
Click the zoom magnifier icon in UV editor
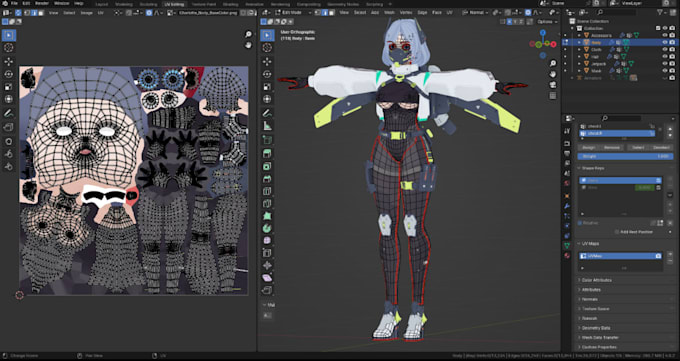[x=248, y=34]
